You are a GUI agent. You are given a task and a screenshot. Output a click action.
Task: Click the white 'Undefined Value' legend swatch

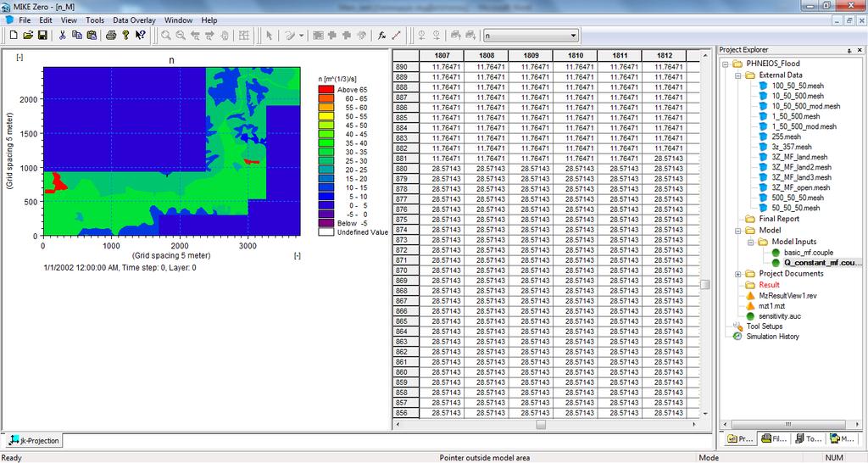[326, 232]
